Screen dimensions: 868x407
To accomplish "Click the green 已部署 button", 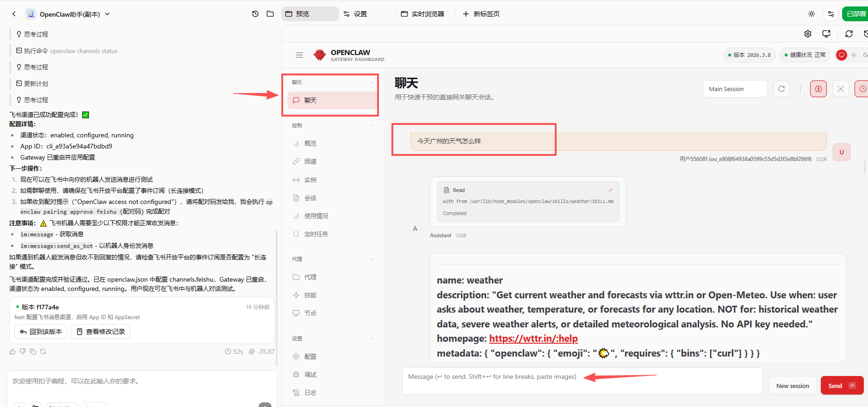I will click(855, 14).
